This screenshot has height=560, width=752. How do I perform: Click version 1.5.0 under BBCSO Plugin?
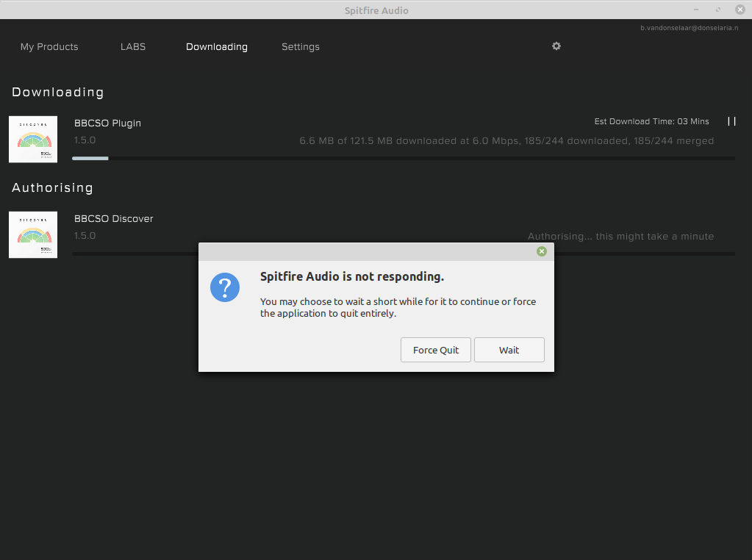pos(85,140)
